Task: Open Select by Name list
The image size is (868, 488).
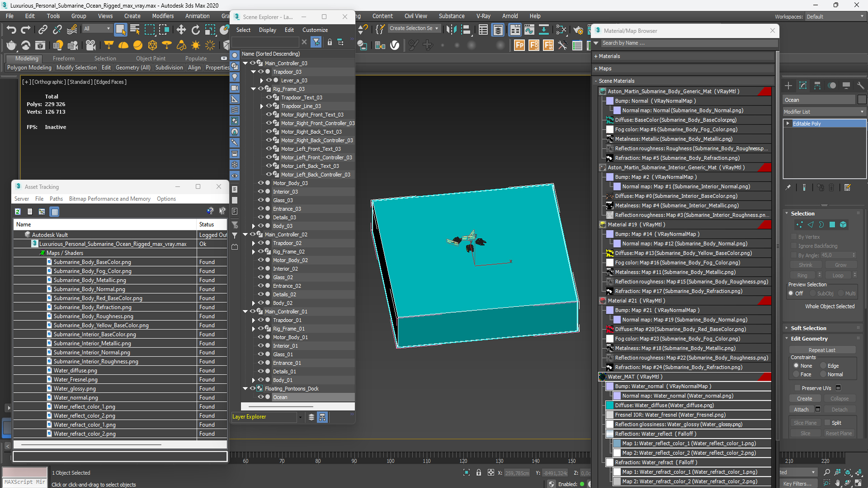Action: pos(135,30)
